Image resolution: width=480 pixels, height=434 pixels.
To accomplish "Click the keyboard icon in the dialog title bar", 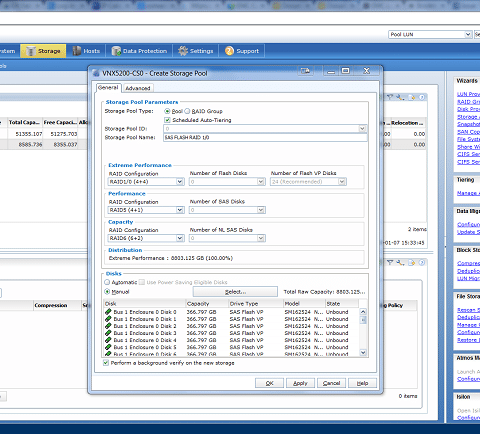I will coord(305,71).
